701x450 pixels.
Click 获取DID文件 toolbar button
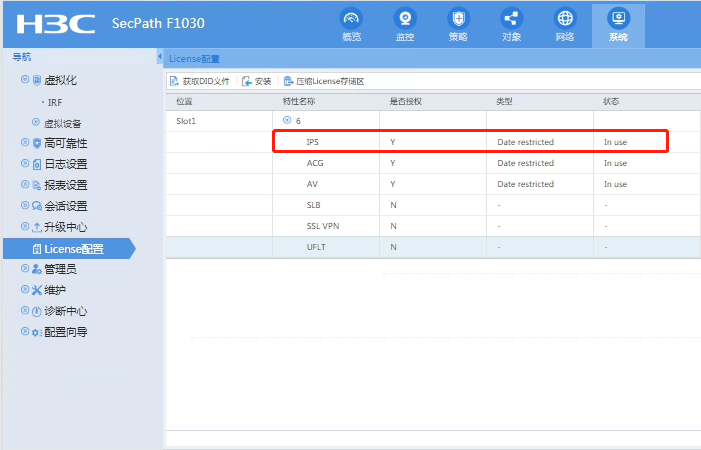pos(200,81)
